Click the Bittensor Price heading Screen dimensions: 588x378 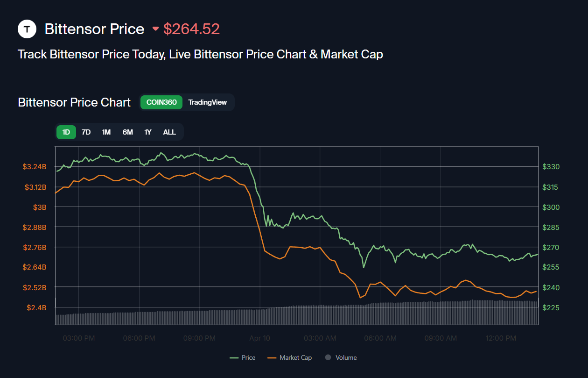pyautogui.click(x=94, y=29)
